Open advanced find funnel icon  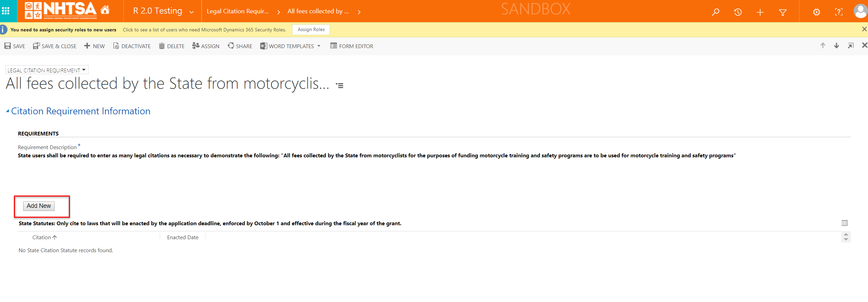tap(783, 13)
